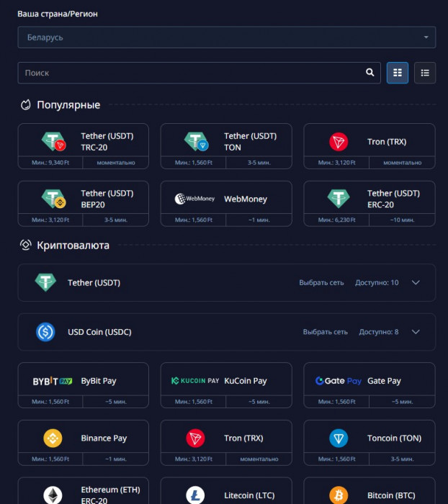Click the Binance Pay yellow icon
The height and width of the screenshot is (504, 448).
(x=53, y=438)
